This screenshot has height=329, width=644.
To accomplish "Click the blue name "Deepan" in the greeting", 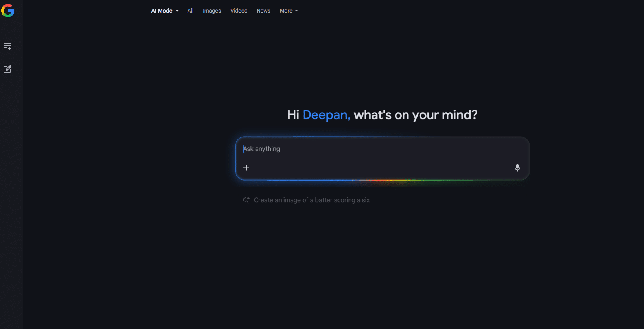I will [326, 115].
